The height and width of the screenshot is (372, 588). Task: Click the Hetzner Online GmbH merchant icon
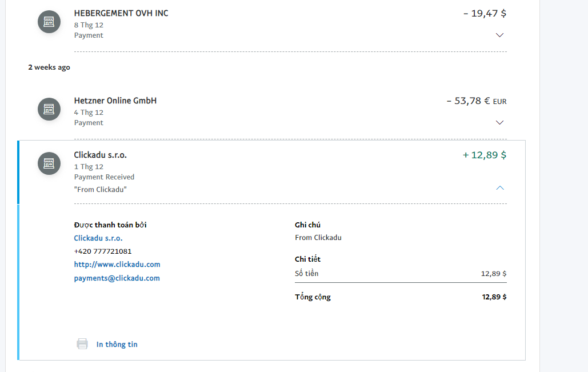pyautogui.click(x=49, y=109)
